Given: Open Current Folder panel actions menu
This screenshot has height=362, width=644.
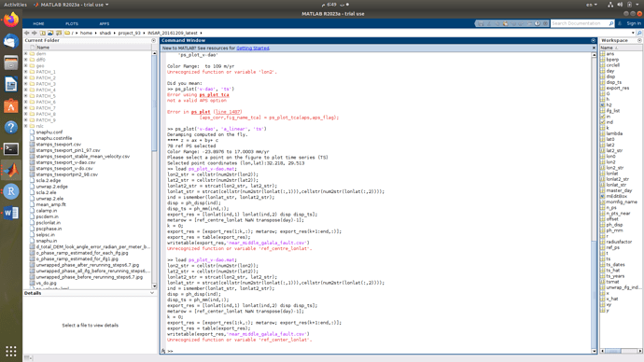Looking at the screenshot, I should 154,41.
